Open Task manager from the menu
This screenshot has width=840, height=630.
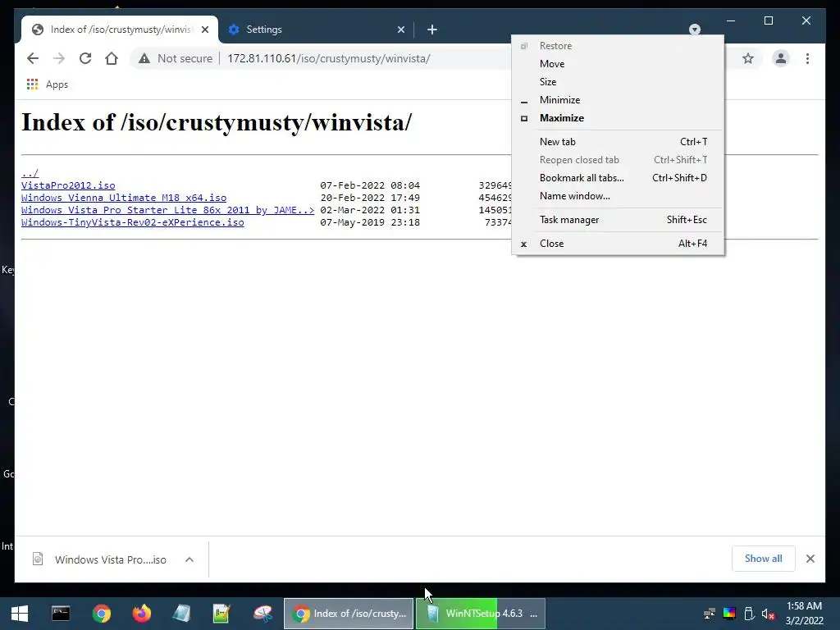pyautogui.click(x=618, y=220)
